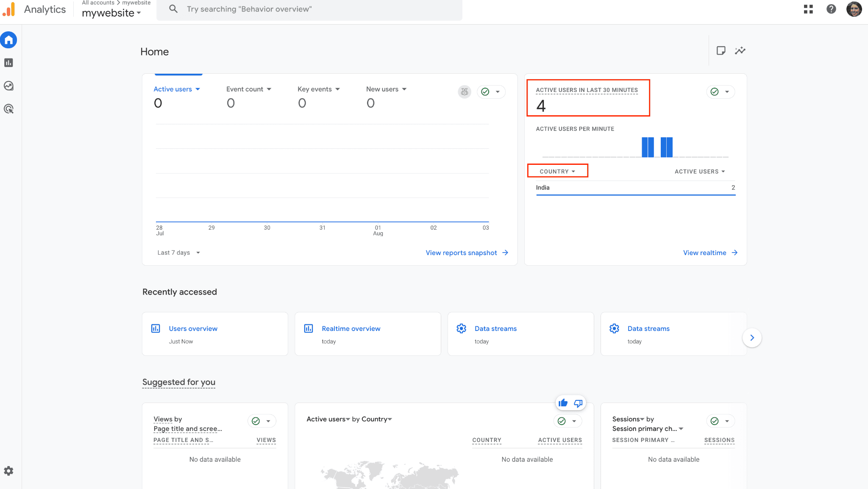The image size is (868, 489).
Task: Click the Insights sparkline icon
Action: pos(740,51)
